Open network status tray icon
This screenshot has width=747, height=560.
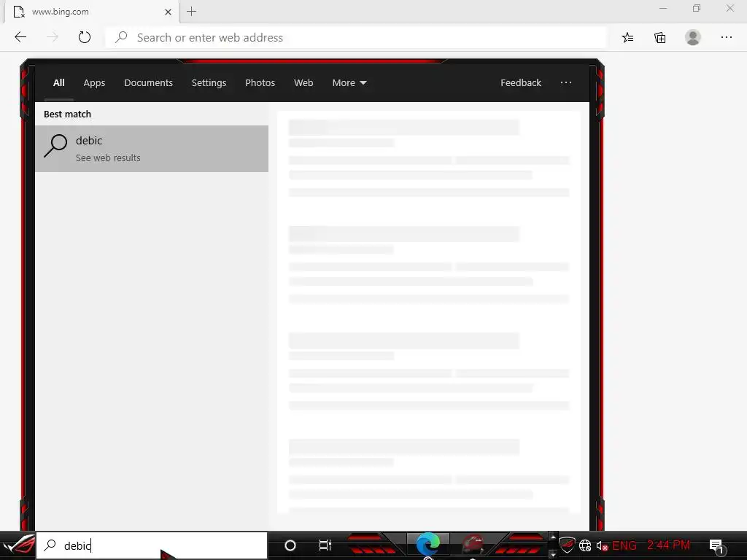pos(585,545)
